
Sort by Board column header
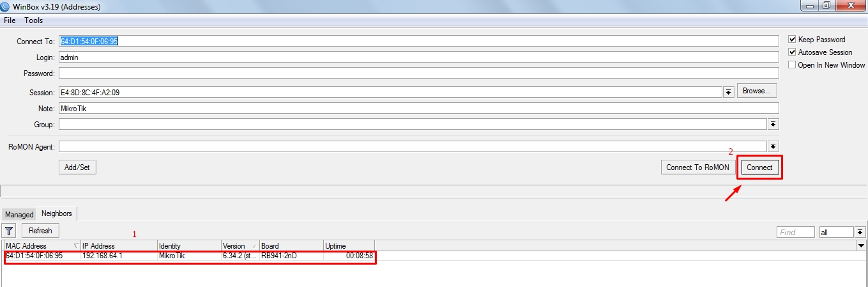click(291, 246)
